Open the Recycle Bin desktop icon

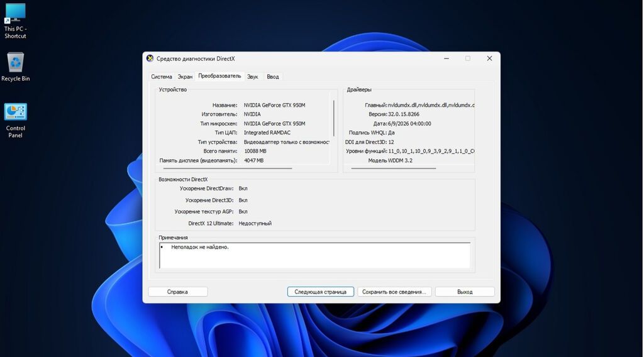[x=15, y=67]
